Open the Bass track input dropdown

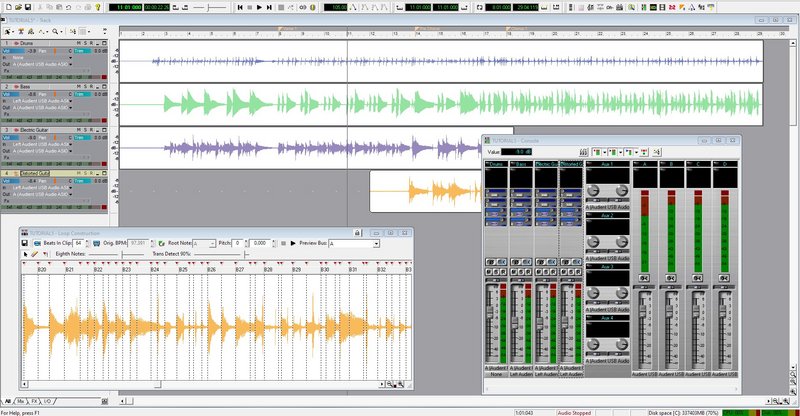(70, 101)
